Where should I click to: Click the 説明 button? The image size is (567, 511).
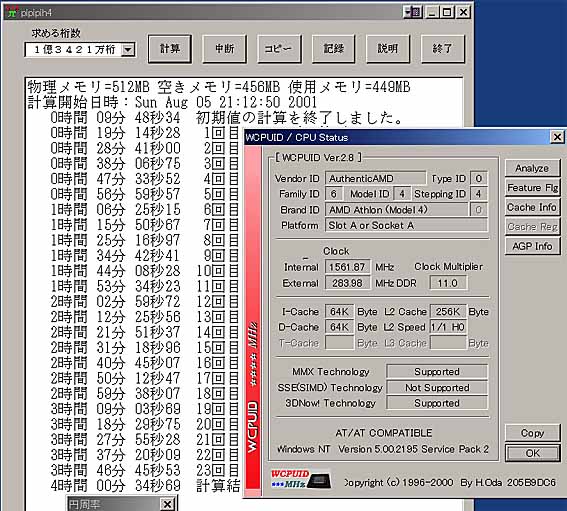click(x=388, y=49)
